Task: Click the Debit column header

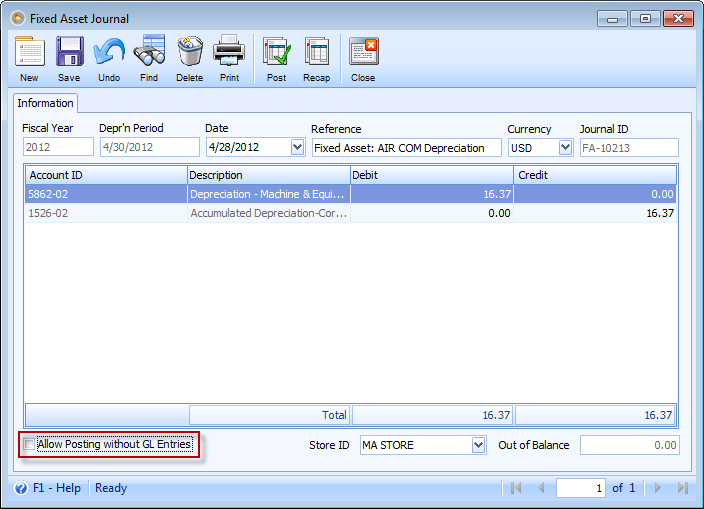Action: point(431,175)
